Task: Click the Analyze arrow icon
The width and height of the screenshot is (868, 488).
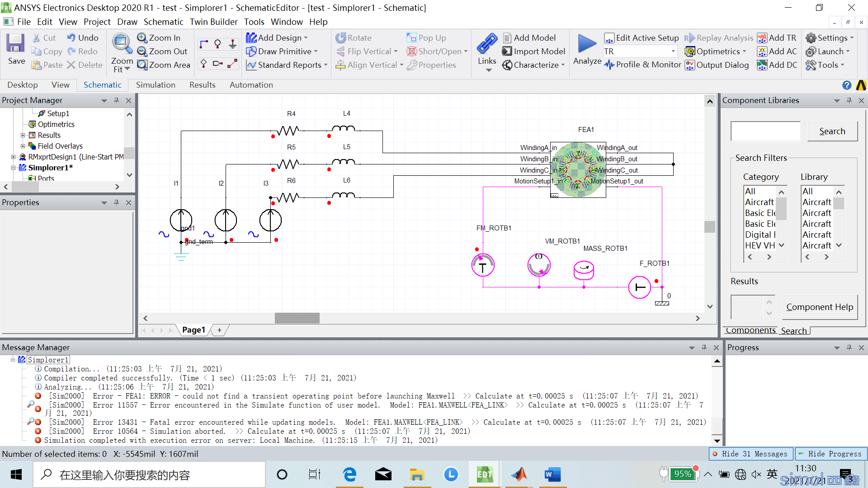Action: (587, 44)
